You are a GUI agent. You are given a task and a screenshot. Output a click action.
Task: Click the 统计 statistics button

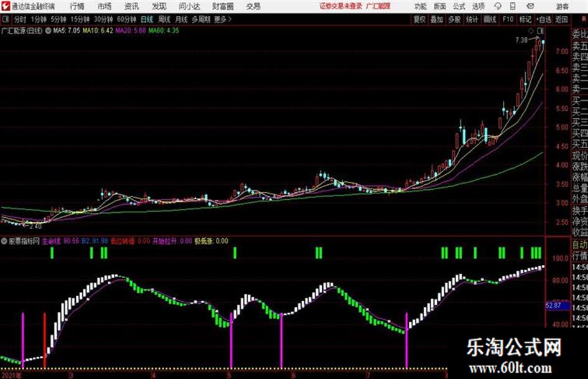click(x=472, y=19)
